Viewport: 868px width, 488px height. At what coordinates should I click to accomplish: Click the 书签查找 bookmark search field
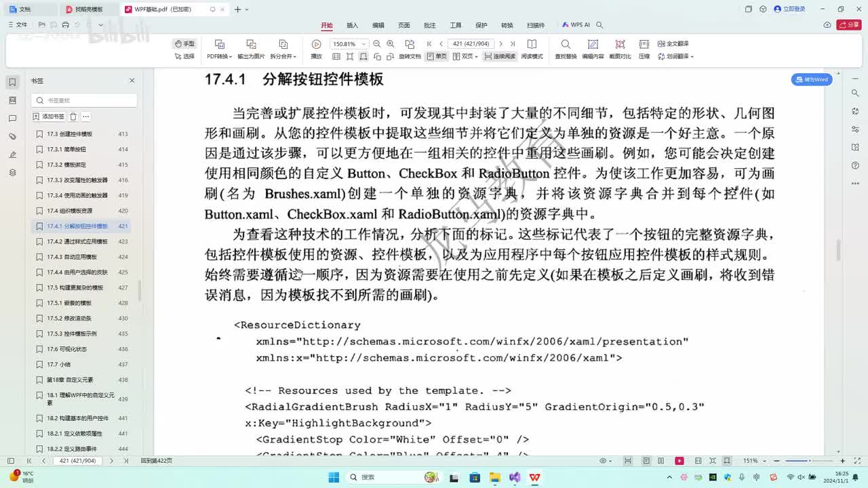pos(84,100)
